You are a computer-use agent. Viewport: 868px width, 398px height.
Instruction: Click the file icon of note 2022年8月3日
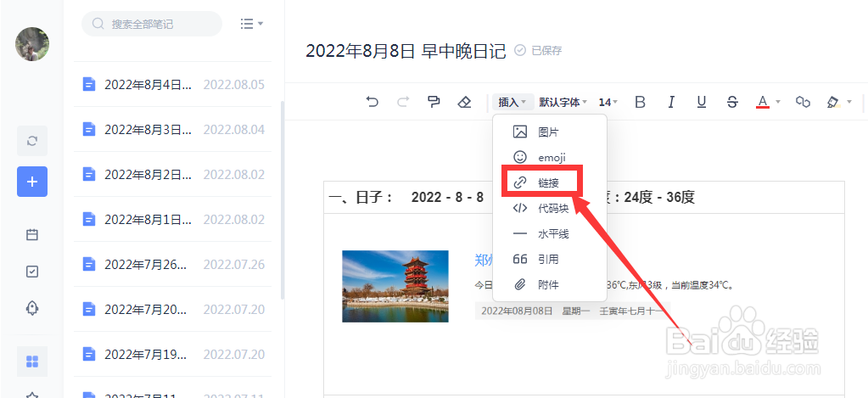(88, 129)
